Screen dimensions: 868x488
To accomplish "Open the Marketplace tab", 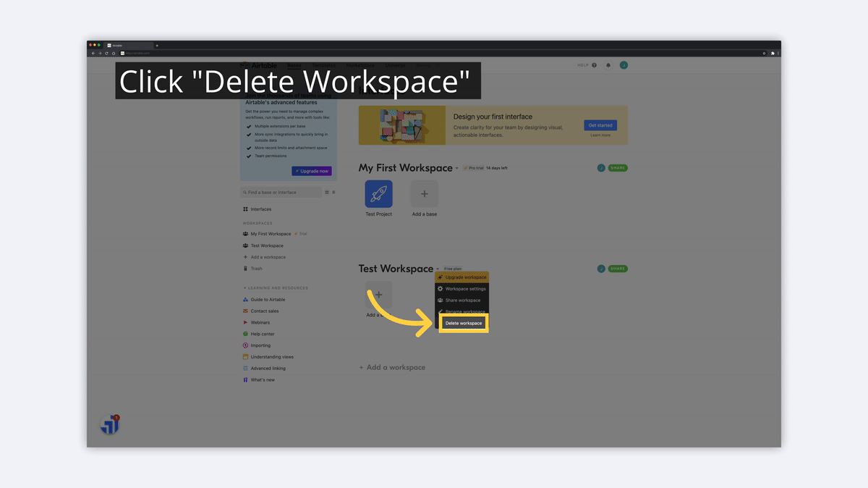I will click(360, 65).
